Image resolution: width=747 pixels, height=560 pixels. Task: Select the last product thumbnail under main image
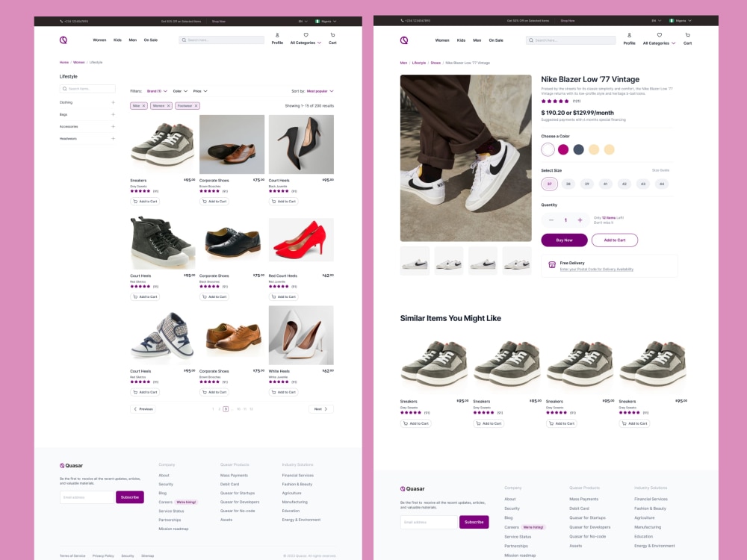[x=517, y=261]
